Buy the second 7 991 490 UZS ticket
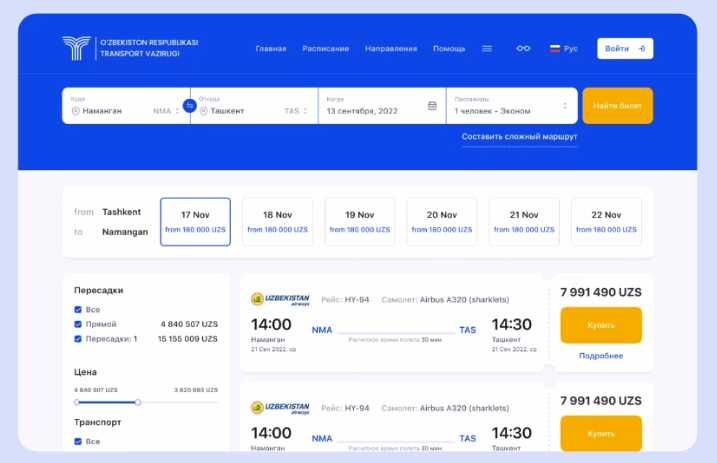The width and height of the screenshot is (717, 463). tap(601, 433)
